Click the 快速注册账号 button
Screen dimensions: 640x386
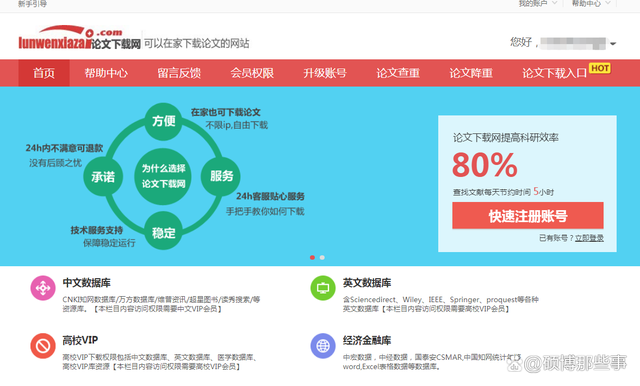pyautogui.click(x=528, y=215)
